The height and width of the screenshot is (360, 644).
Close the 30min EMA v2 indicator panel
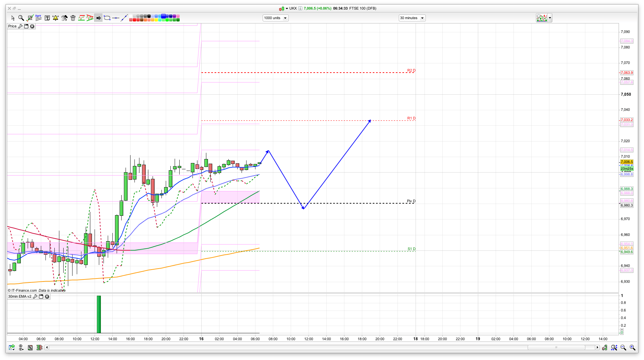click(x=47, y=297)
